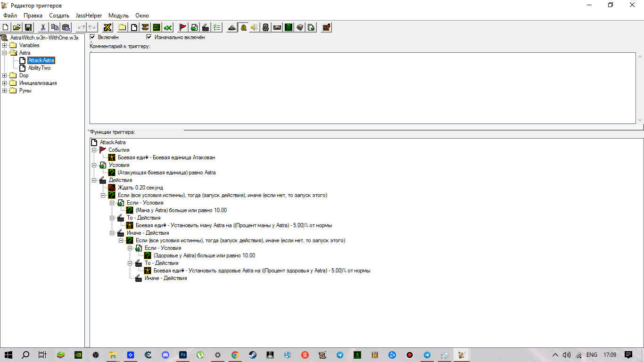Collapse the Astra folder in the tree
The width and height of the screenshot is (644, 362).
tap(5, 53)
